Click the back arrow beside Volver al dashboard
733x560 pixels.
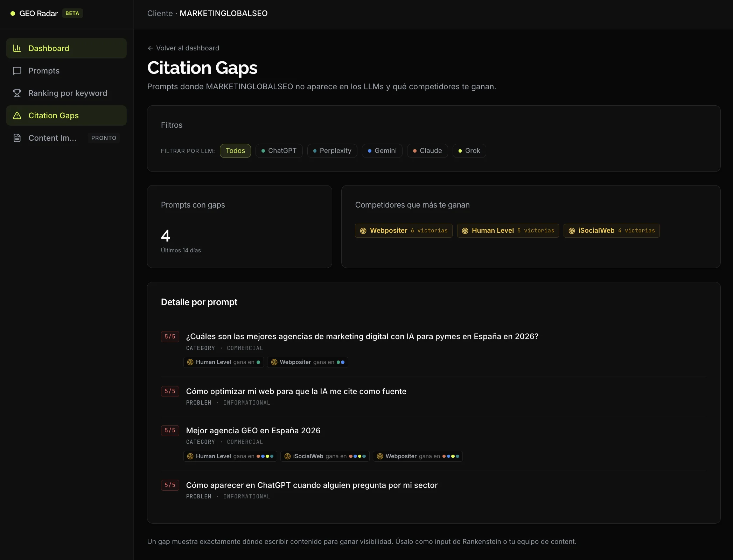click(x=150, y=48)
